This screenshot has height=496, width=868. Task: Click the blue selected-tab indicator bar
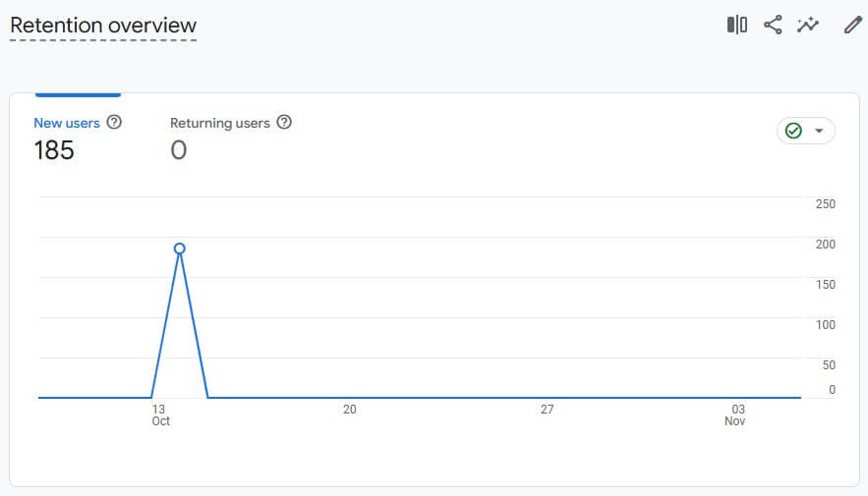(78, 95)
